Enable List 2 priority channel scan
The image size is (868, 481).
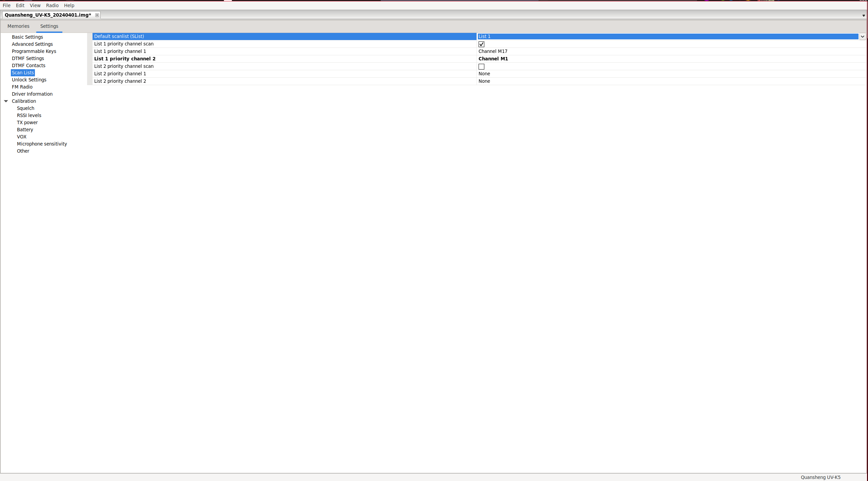pyautogui.click(x=481, y=66)
